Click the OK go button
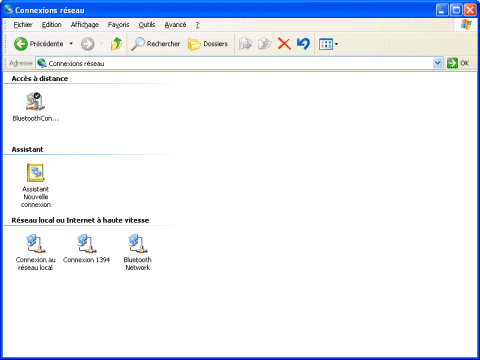480x360 pixels. 458,63
